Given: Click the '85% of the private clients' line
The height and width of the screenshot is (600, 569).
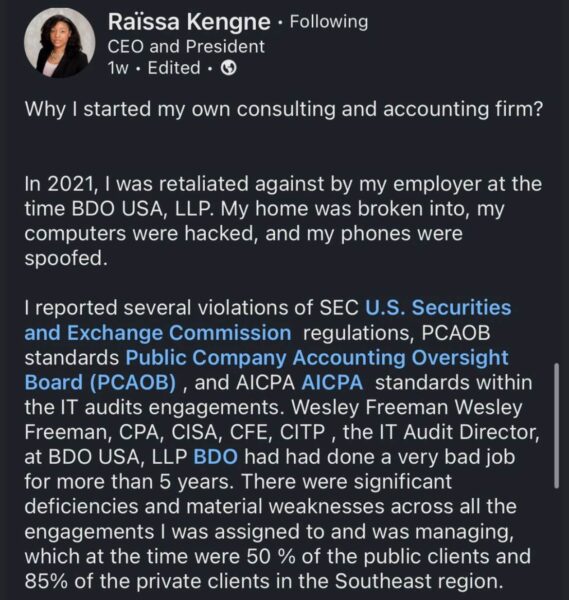Looking at the screenshot, I should click(x=263, y=581).
